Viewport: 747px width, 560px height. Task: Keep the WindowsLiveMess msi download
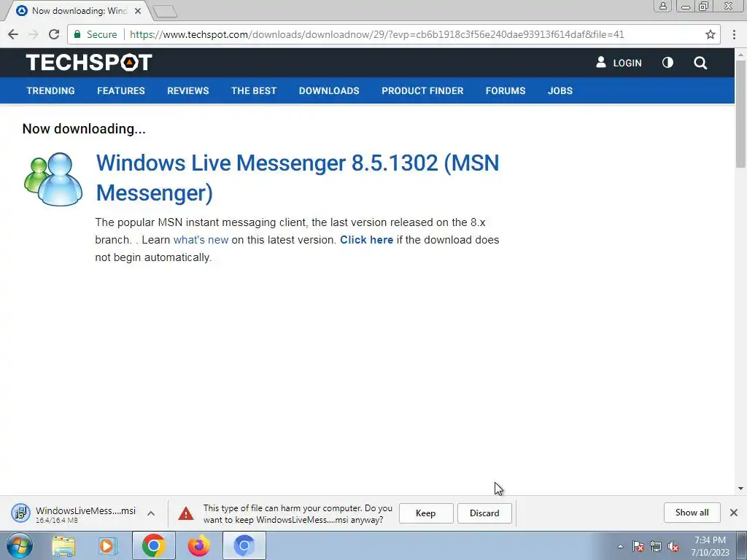pyautogui.click(x=426, y=513)
